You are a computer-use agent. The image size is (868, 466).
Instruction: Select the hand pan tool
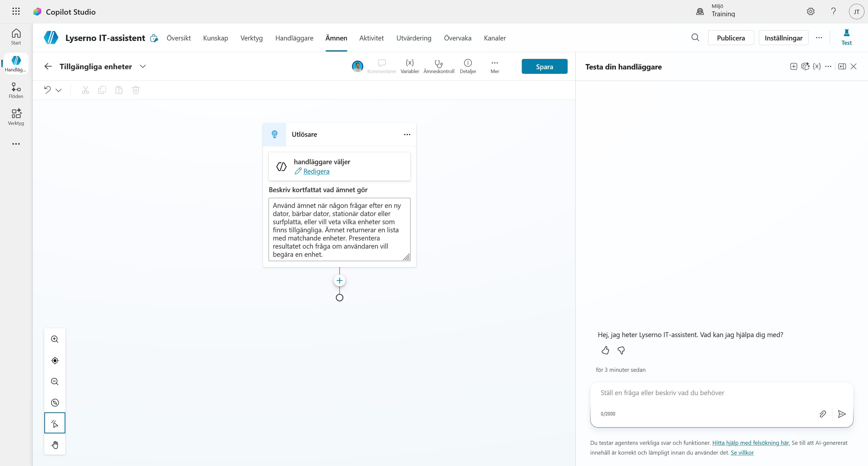55,445
